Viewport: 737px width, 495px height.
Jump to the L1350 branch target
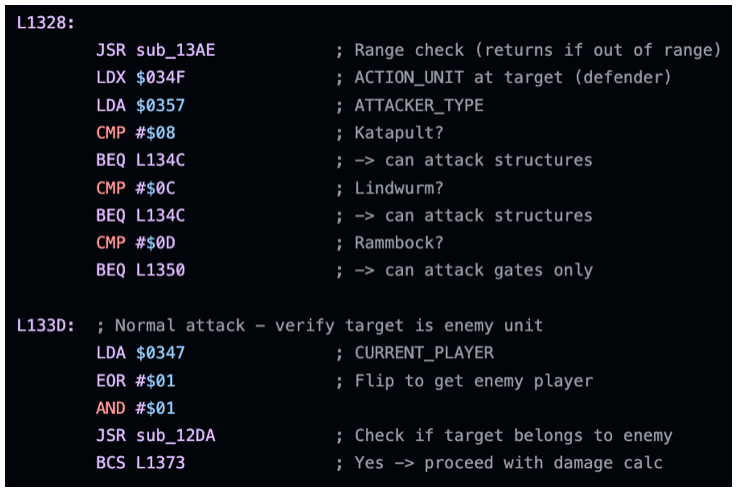[x=160, y=270]
